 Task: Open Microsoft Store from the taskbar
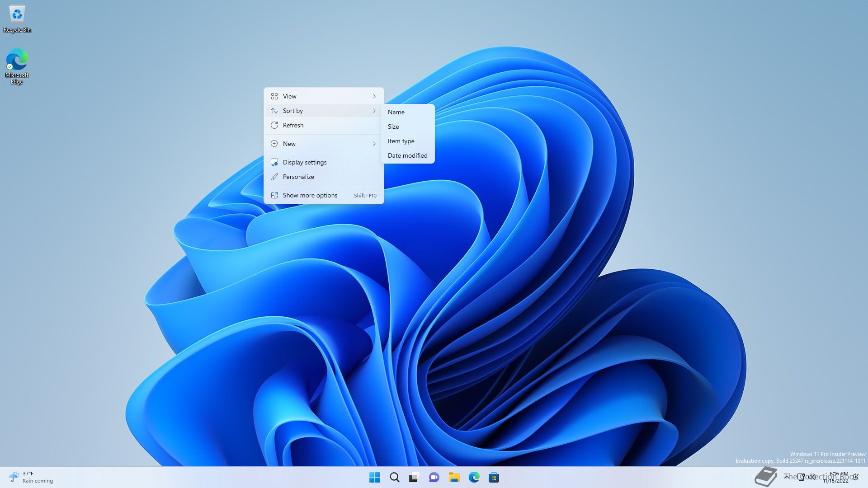pos(494,477)
